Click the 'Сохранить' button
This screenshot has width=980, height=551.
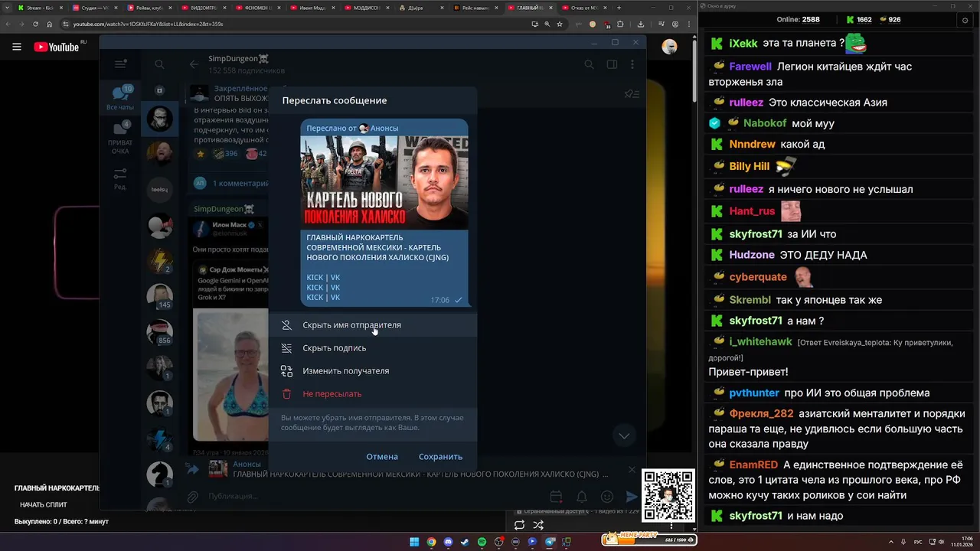[440, 457]
